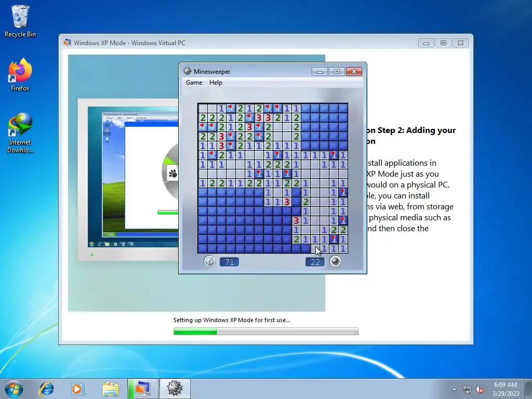
Task: Click 'Setting up Windows XP Mode for first use...' text
Action: 232,320
